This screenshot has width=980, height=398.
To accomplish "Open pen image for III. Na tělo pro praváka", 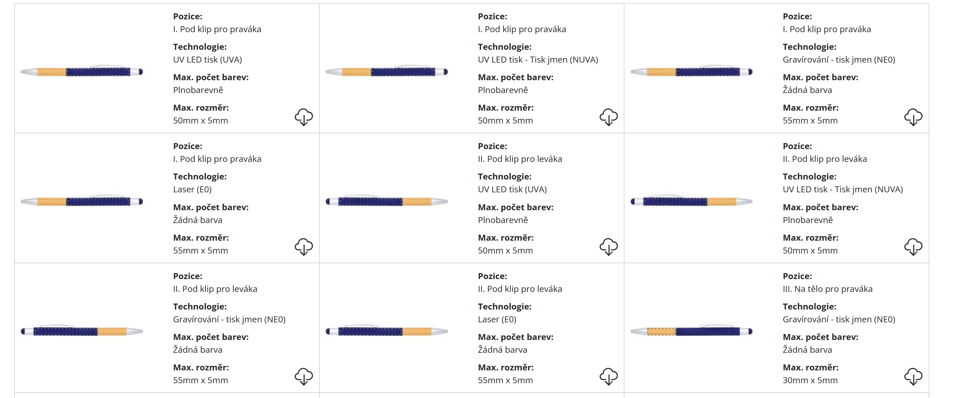I will pyautogui.click(x=691, y=331).
